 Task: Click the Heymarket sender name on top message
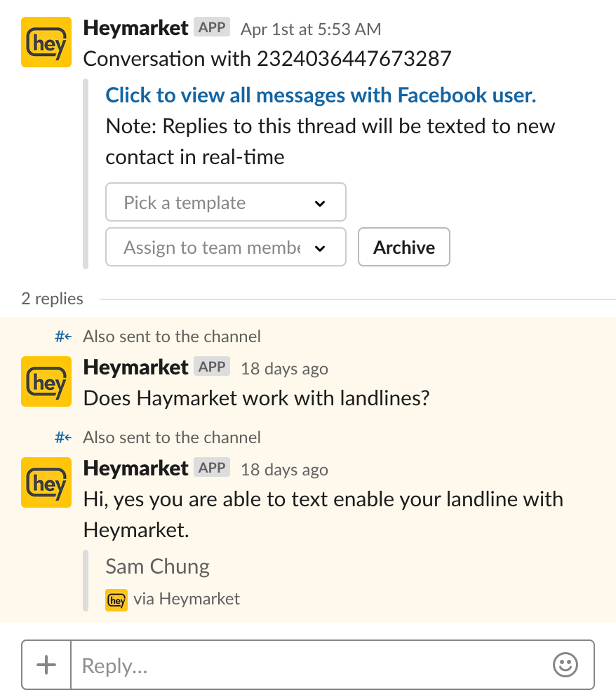pos(135,28)
